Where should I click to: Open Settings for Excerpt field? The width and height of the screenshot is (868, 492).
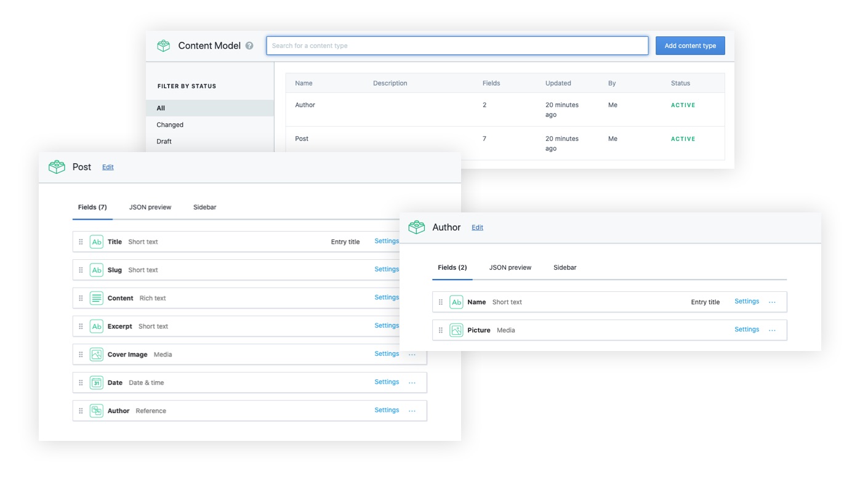[x=387, y=326]
